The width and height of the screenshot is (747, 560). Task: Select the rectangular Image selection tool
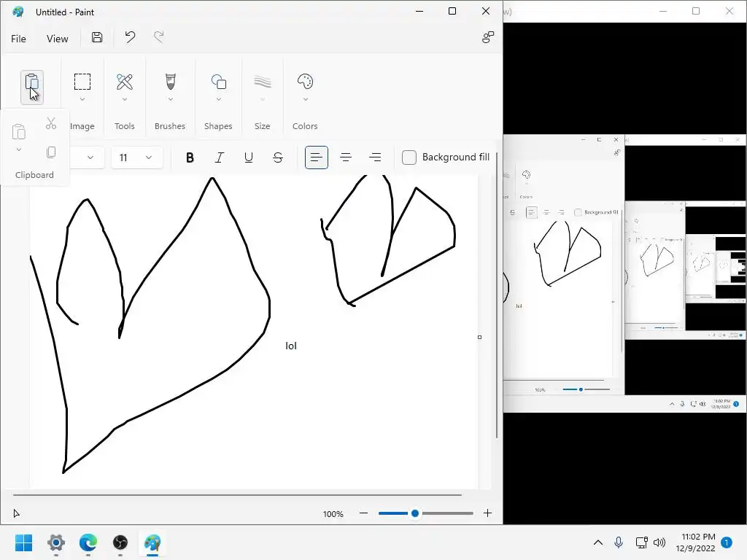[x=82, y=82]
